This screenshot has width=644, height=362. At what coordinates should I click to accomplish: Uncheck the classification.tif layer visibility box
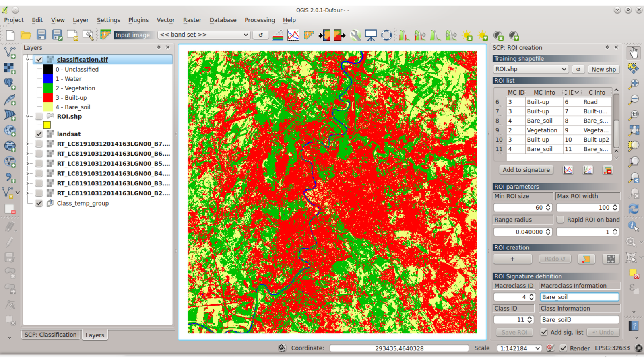(39, 60)
